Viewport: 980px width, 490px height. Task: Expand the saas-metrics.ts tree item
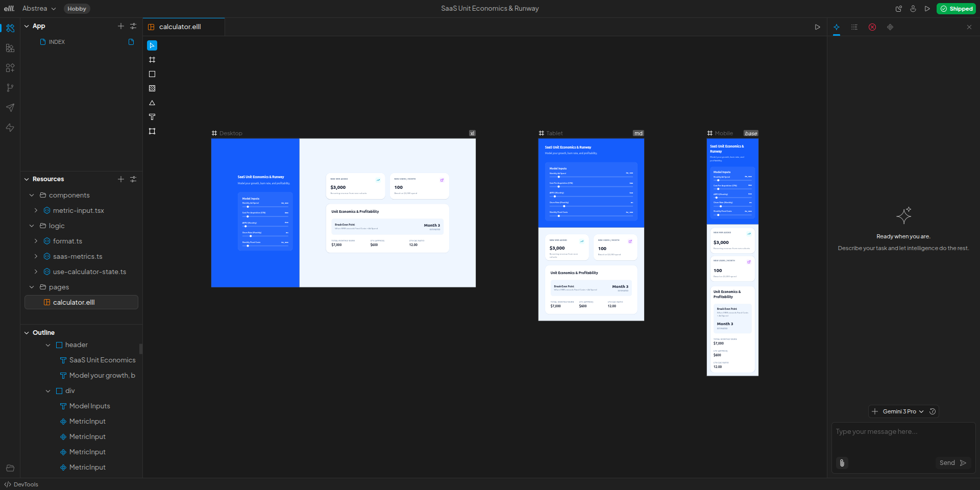click(36, 256)
